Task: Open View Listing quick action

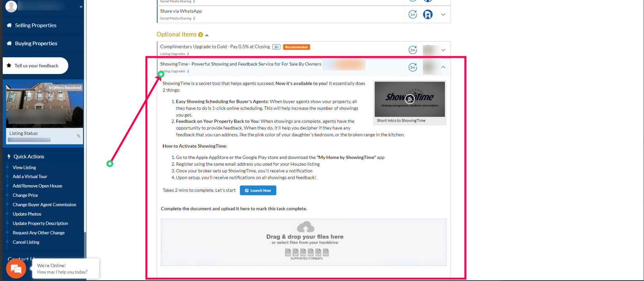Action: click(24, 167)
